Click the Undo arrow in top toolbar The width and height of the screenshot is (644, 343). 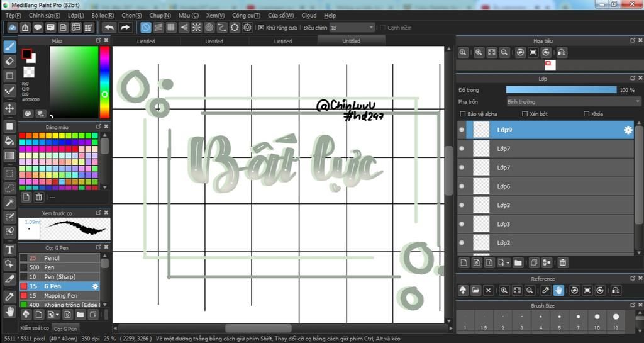109,28
